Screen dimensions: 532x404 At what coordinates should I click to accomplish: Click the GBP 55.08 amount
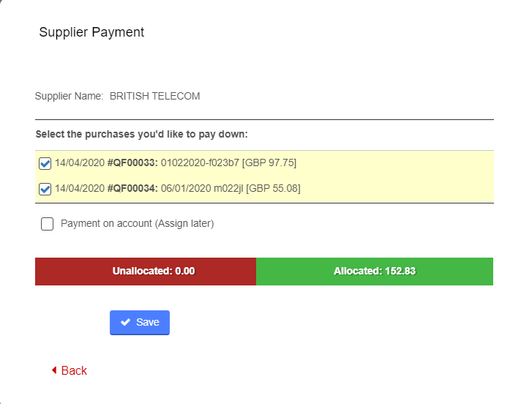[273, 189]
